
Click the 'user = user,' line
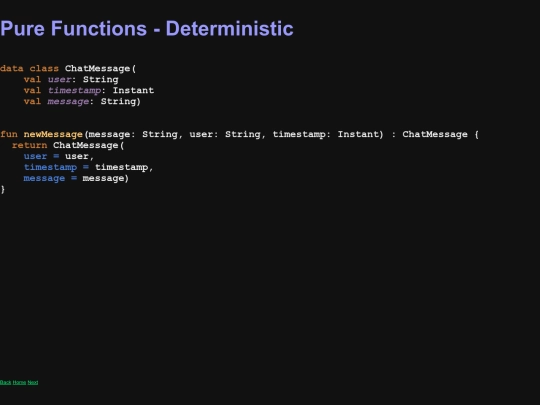coord(59,156)
